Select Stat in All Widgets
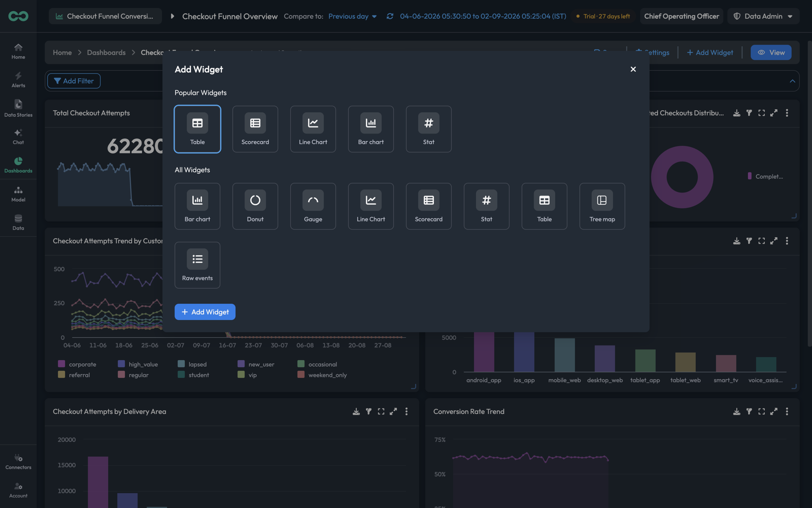The image size is (812, 508). pos(487,206)
